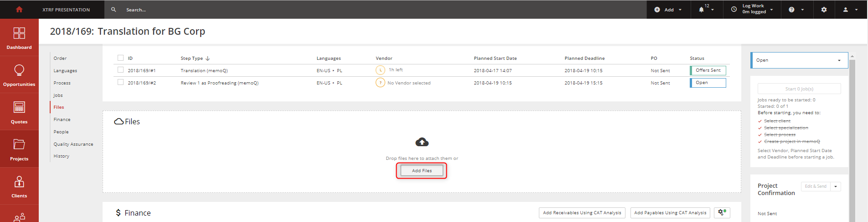
Task: Open notifications bell showing 12
Action: click(702, 10)
